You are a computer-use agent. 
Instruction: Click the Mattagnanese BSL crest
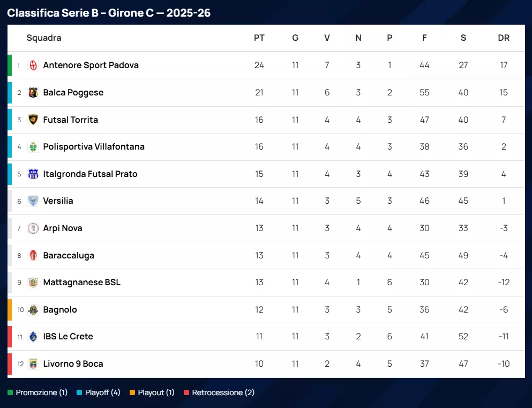pos(33,283)
